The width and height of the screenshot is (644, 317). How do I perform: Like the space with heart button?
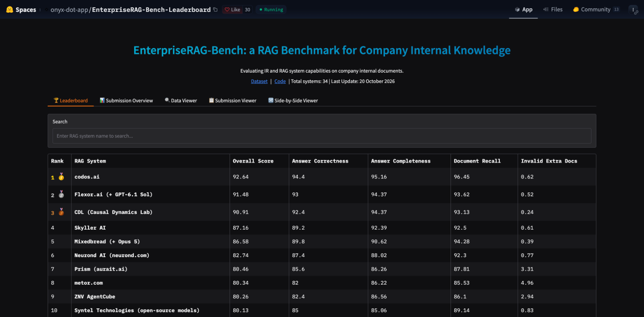[232, 9]
